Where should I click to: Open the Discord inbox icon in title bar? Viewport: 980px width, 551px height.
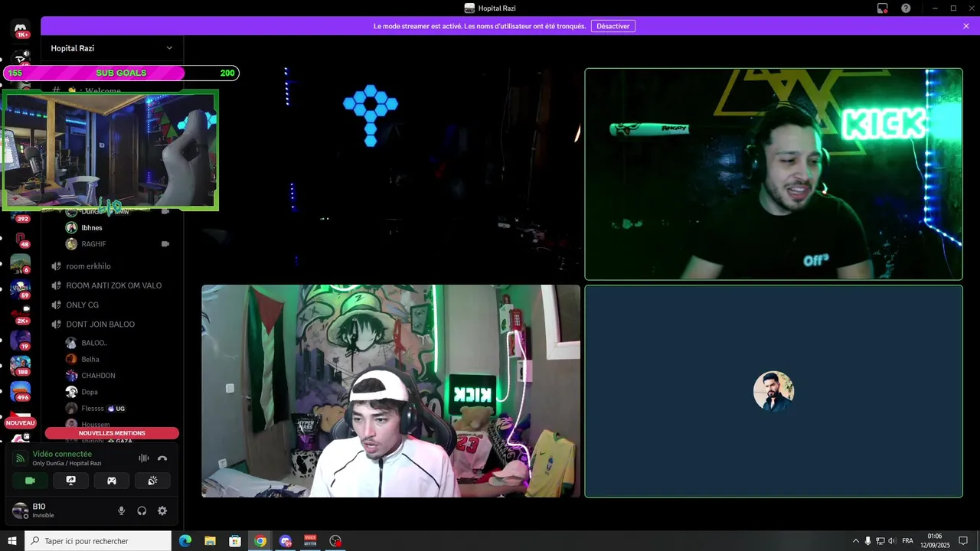click(x=882, y=8)
